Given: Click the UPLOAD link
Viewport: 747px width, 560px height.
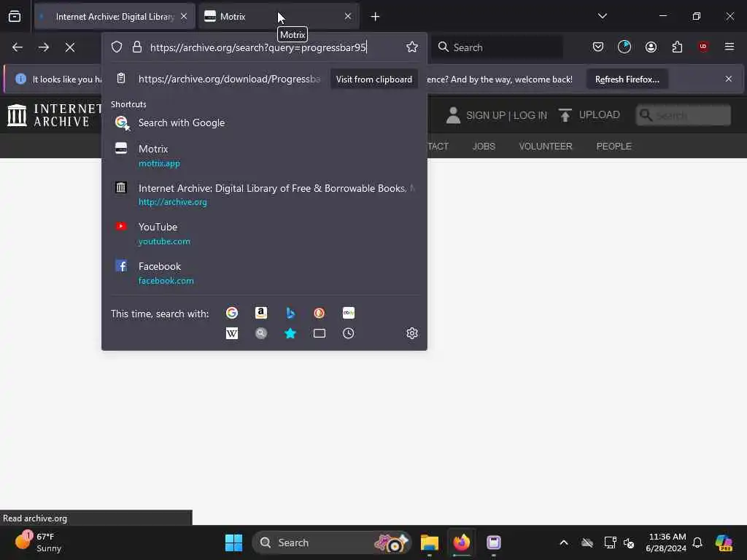Looking at the screenshot, I should coord(589,114).
